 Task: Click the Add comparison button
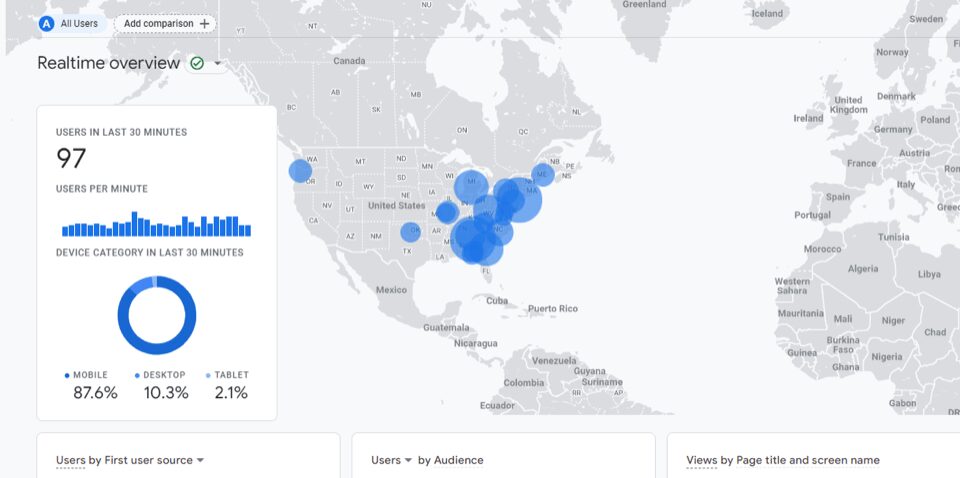[x=165, y=24]
